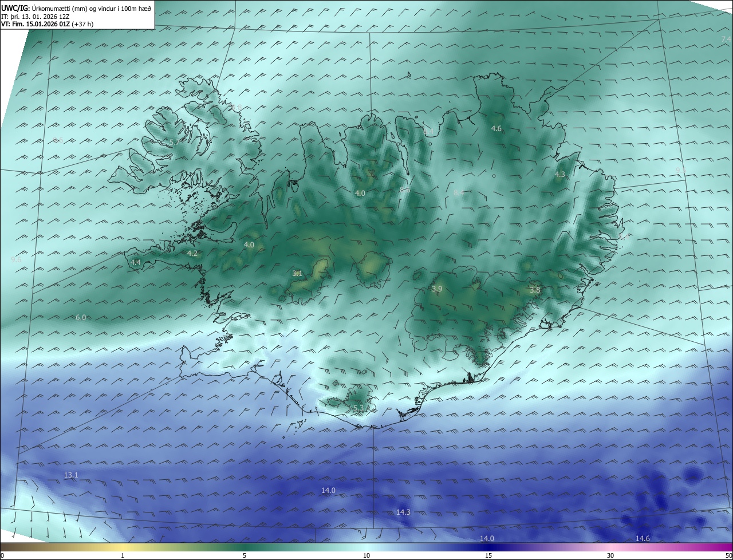Click the 5.3 value near the south coast
Screen dimensions: 733x560
point(358,408)
